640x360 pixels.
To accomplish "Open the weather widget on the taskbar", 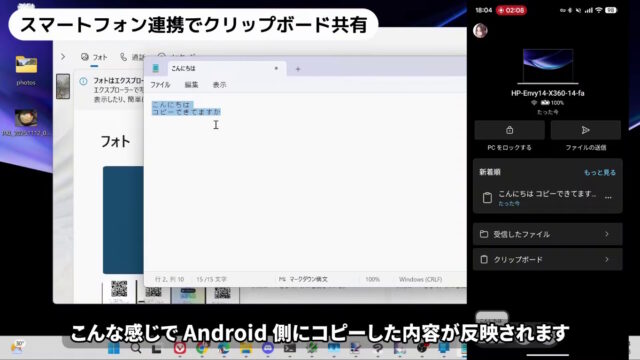I will point(17,347).
